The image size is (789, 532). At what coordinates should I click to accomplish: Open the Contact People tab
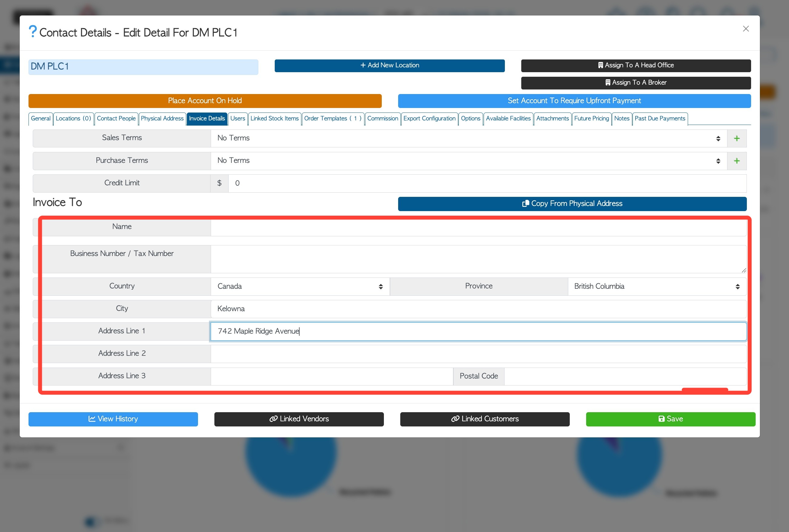(x=116, y=118)
